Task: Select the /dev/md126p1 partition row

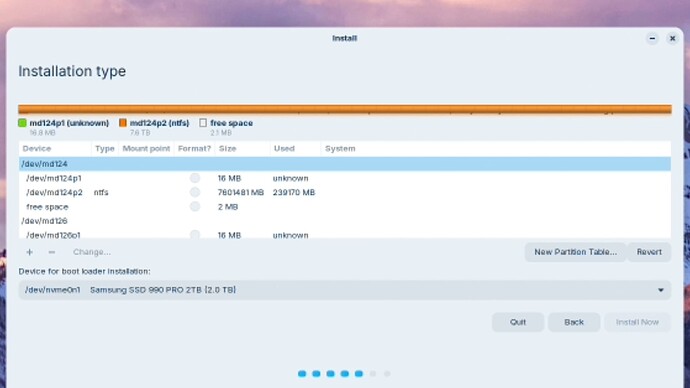Action: pyautogui.click(x=345, y=234)
